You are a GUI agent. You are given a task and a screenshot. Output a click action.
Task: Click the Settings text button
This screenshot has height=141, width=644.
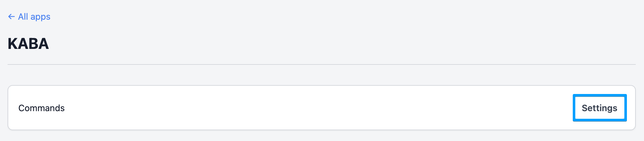pyautogui.click(x=599, y=108)
